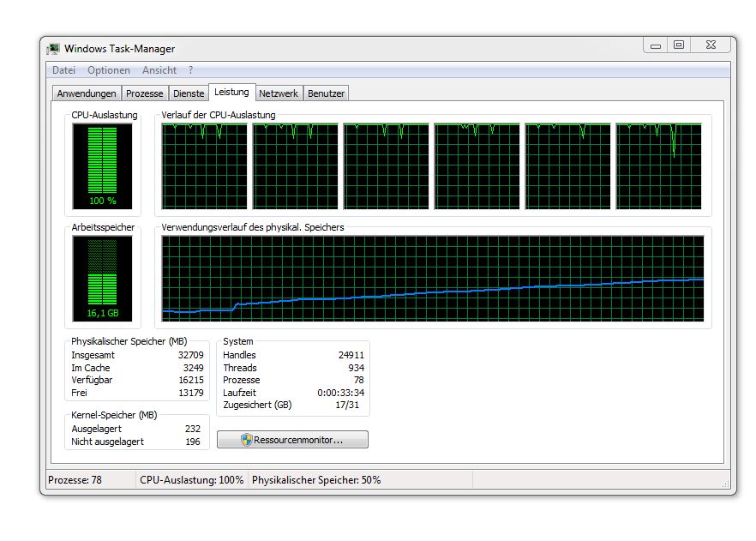Click the shield icon on Ressourcenmonitor button
This screenshot has height=541, width=756.
[x=246, y=440]
